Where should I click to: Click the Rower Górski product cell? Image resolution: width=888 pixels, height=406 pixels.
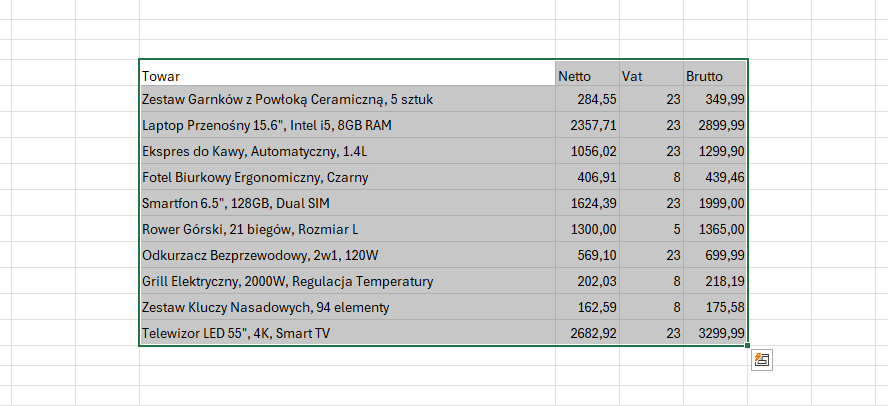click(x=347, y=229)
